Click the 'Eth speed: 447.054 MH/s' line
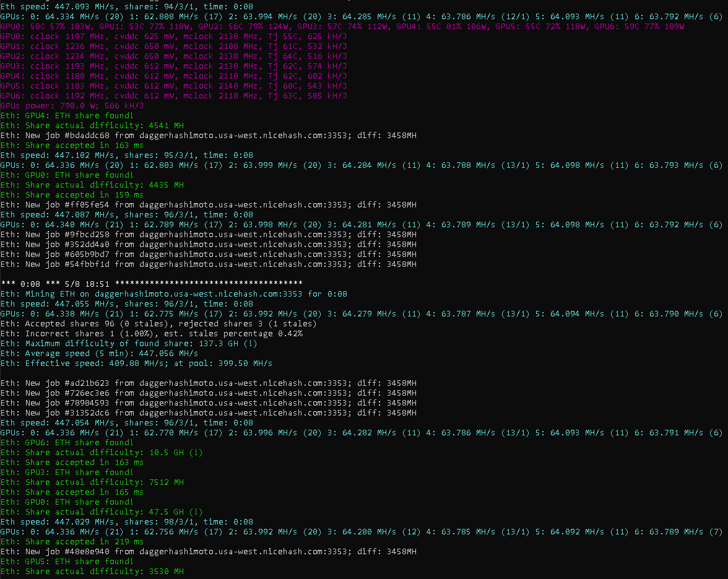 127,422
